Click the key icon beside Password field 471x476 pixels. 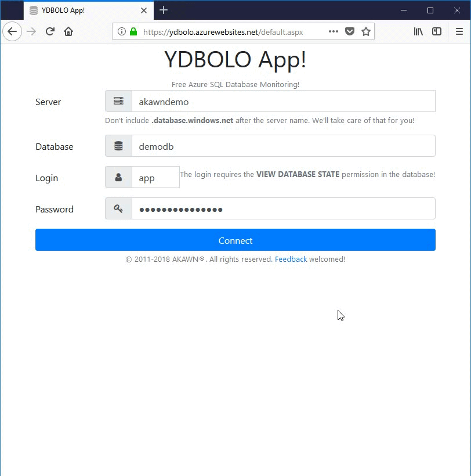pyautogui.click(x=118, y=208)
